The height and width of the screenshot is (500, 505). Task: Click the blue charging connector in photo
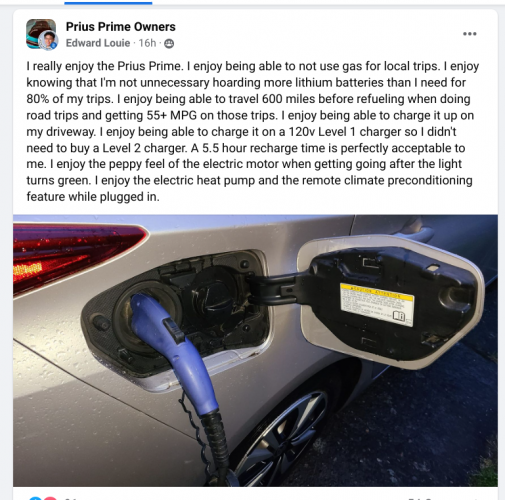pyautogui.click(x=175, y=348)
